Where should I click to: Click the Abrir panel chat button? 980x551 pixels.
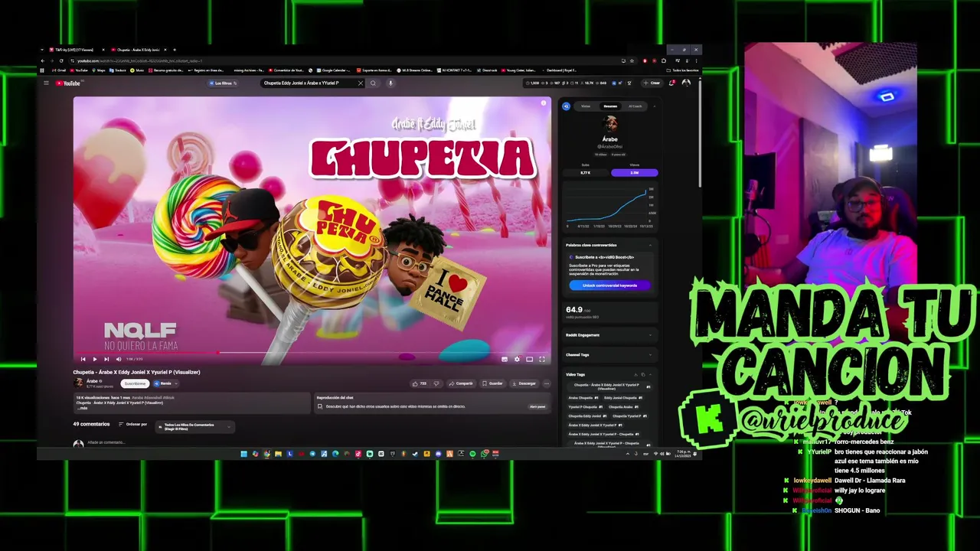coord(537,406)
